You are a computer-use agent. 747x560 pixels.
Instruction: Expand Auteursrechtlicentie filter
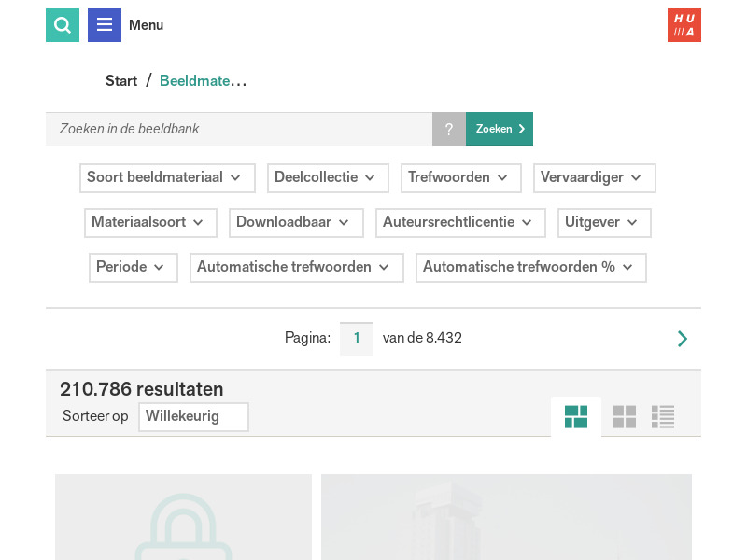pyautogui.click(x=460, y=223)
